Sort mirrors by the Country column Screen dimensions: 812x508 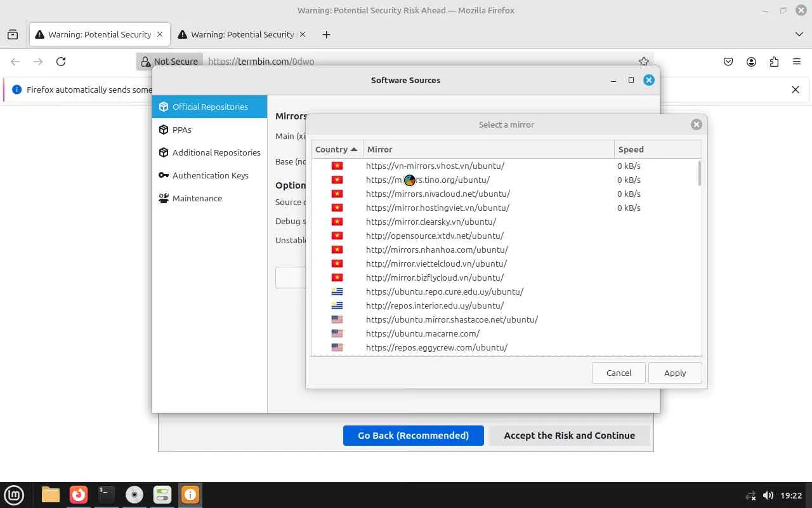(x=337, y=149)
